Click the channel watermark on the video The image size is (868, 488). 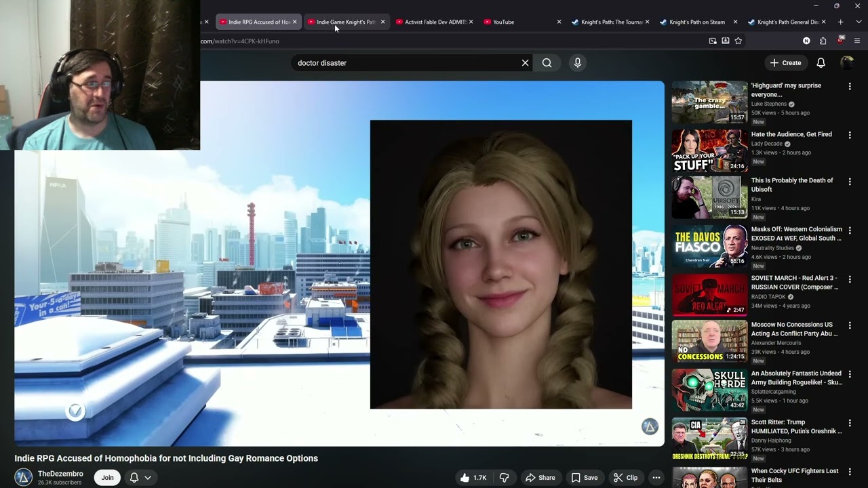pos(650,426)
